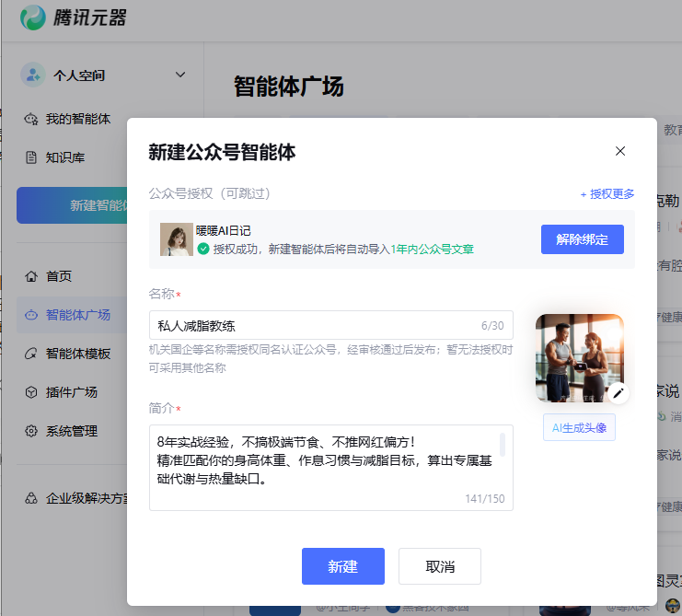
Task: Open 我的智能体 in the sidebar
Action: pos(77,119)
